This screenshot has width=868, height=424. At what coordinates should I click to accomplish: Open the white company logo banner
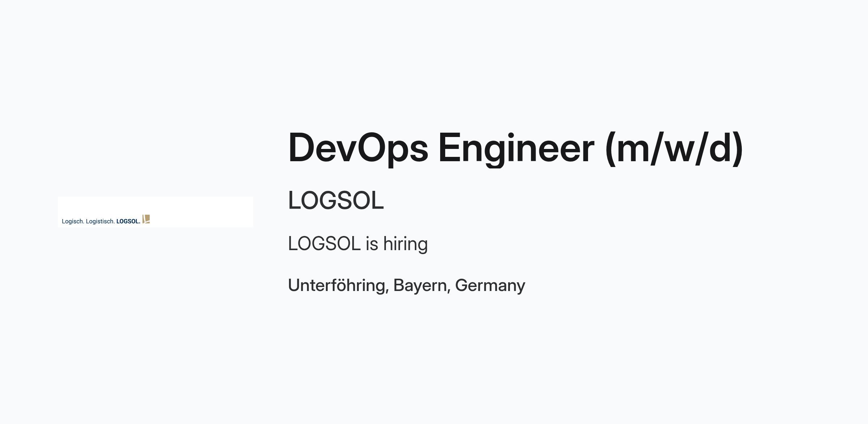(x=156, y=212)
